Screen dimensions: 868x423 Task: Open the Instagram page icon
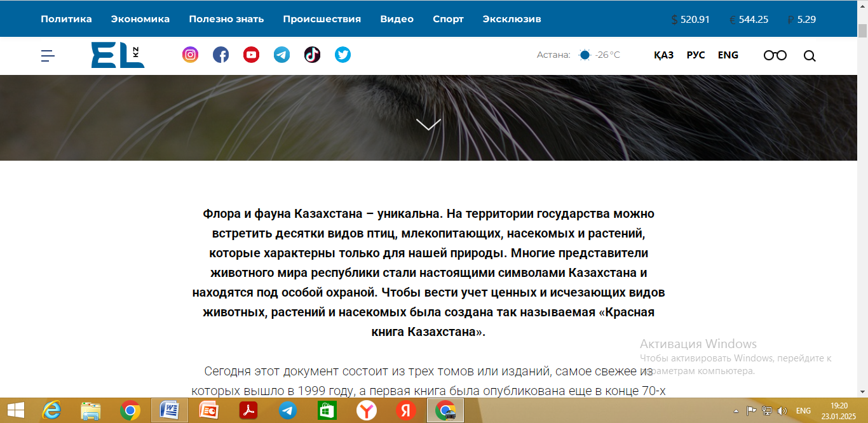(x=190, y=55)
